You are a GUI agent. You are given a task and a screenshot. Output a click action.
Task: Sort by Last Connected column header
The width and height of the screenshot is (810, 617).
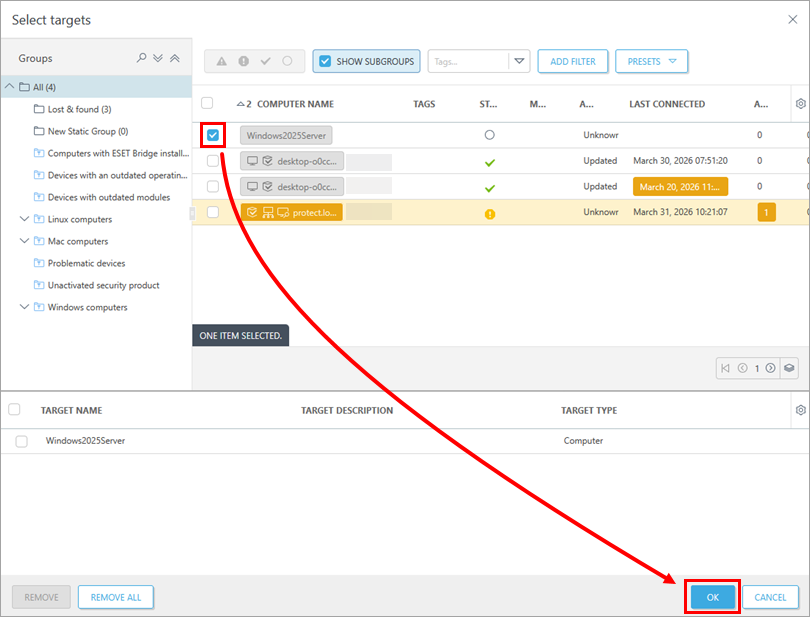coord(666,104)
